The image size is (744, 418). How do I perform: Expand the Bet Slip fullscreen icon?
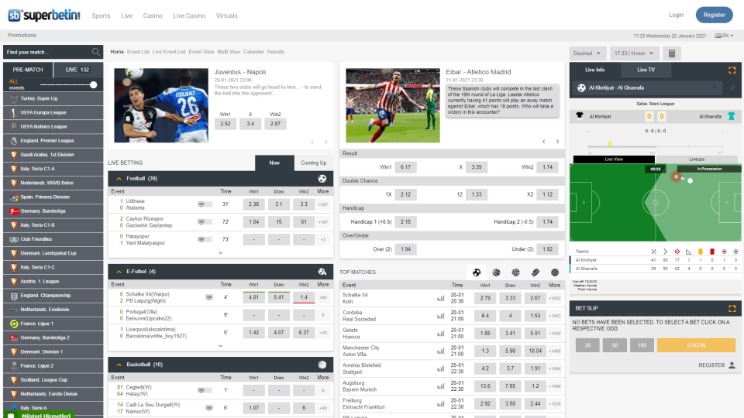click(x=732, y=308)
